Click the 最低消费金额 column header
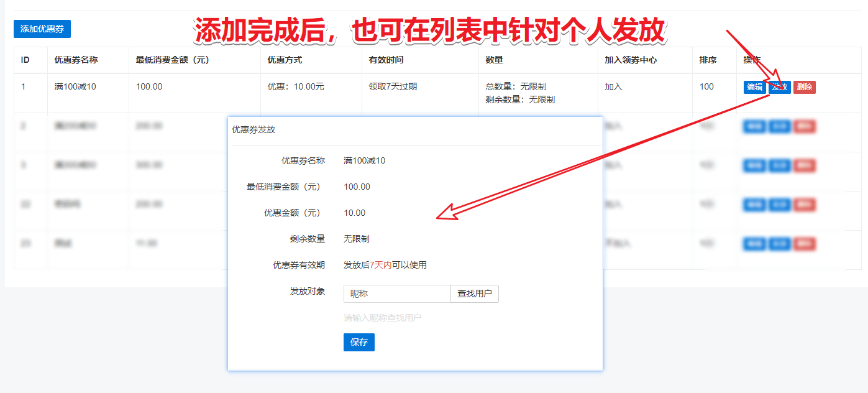This screenshot has height=393, width=868. (172, 60)
